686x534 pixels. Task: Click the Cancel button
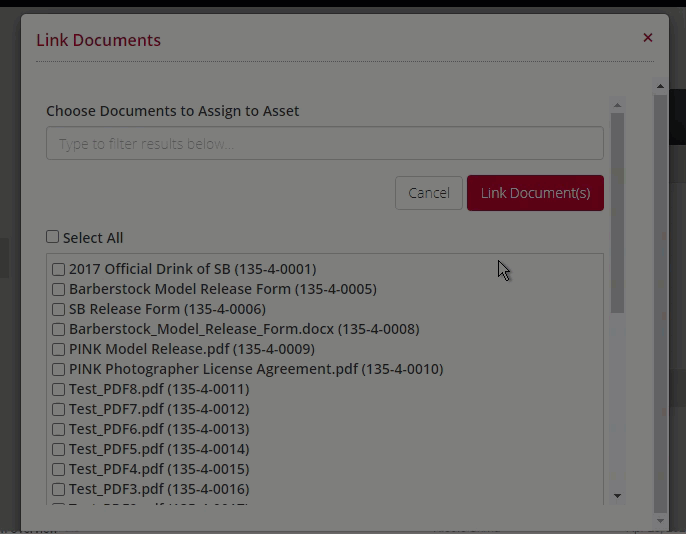coord(429,193)
